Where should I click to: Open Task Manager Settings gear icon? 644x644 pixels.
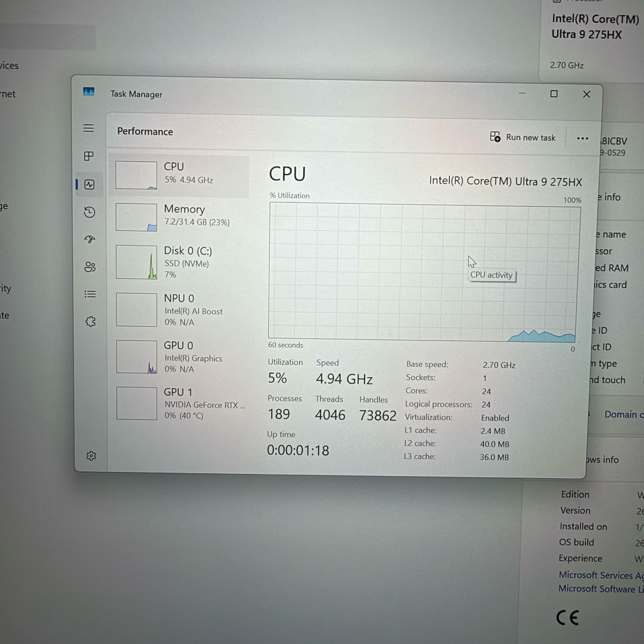(x=91, y=456)
